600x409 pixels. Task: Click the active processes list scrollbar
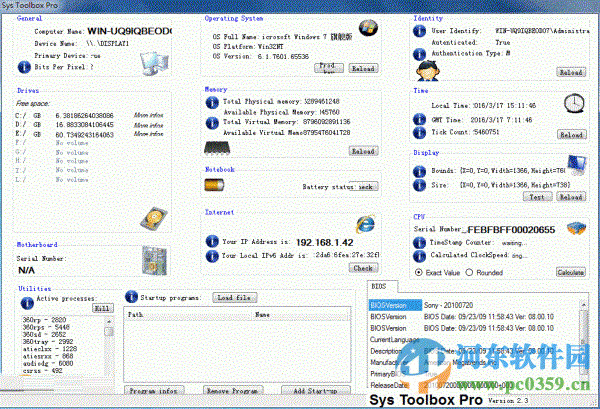(109, 346)
